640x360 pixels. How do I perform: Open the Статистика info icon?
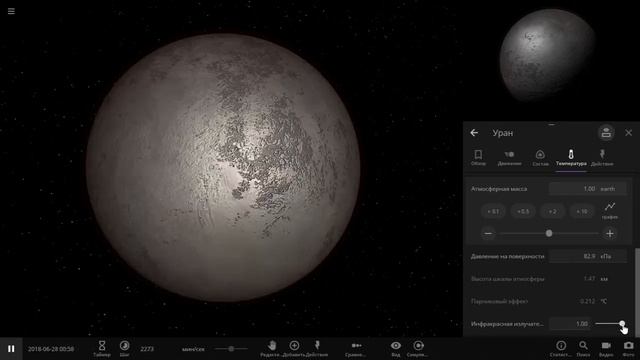(561, 349)
